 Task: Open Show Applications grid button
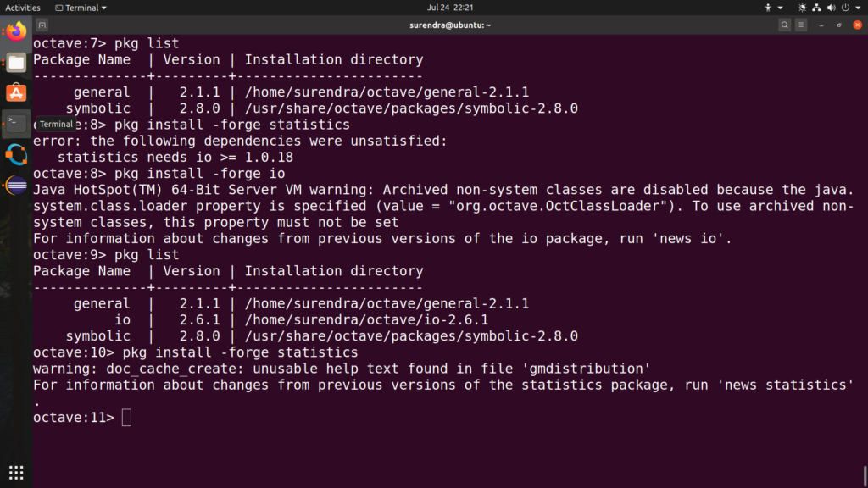[15, 472]
